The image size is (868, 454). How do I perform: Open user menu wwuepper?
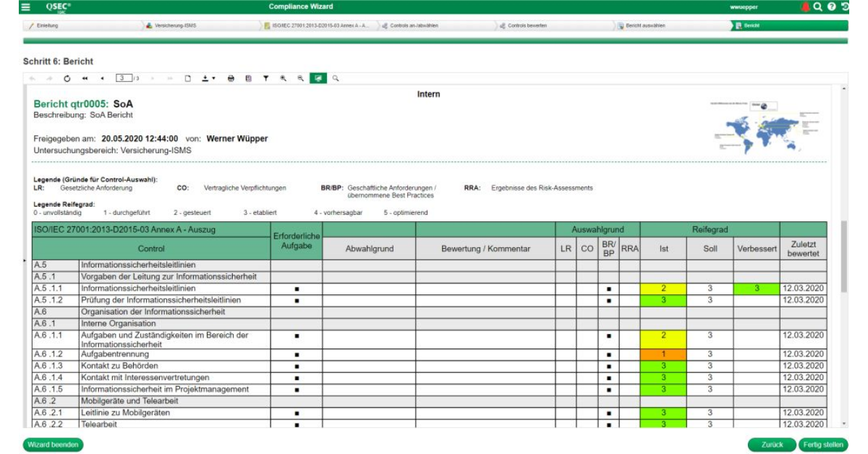tap(745, 7)
